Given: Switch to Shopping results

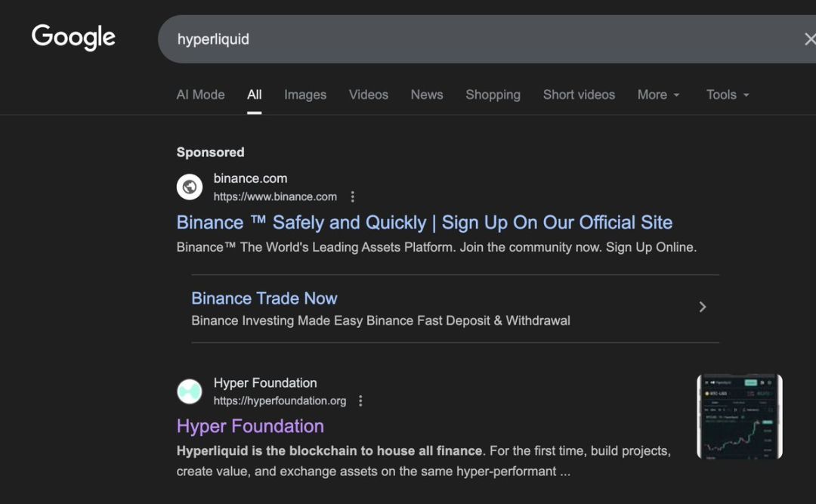Looking at the screenshot, I should click(493, 94).
